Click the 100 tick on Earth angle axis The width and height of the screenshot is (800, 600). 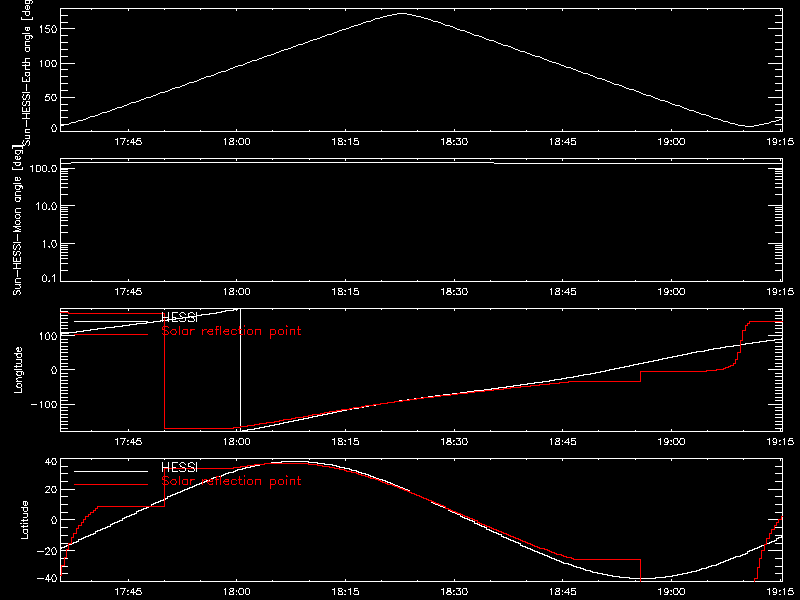48,64
